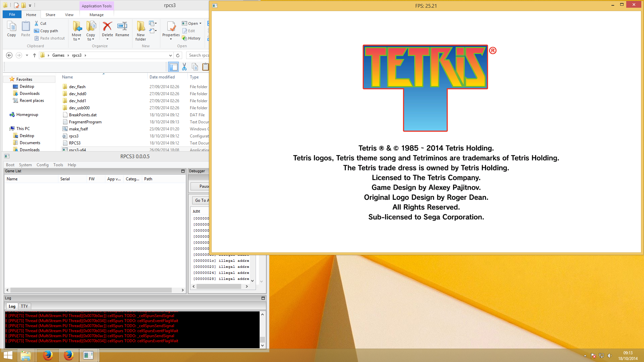Viewport: 644px width, 362px height.
Task: Open the File tab in Explorer
Action: click(x=12, y=14)
